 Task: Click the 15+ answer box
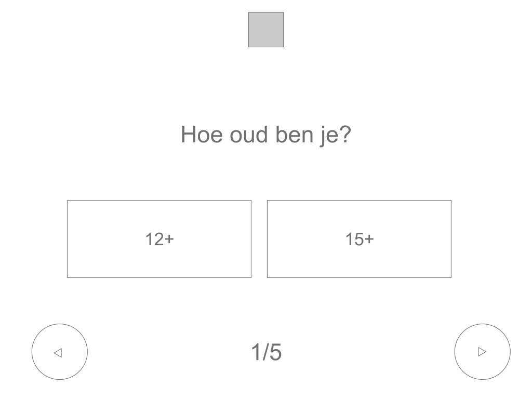point(359,239)
